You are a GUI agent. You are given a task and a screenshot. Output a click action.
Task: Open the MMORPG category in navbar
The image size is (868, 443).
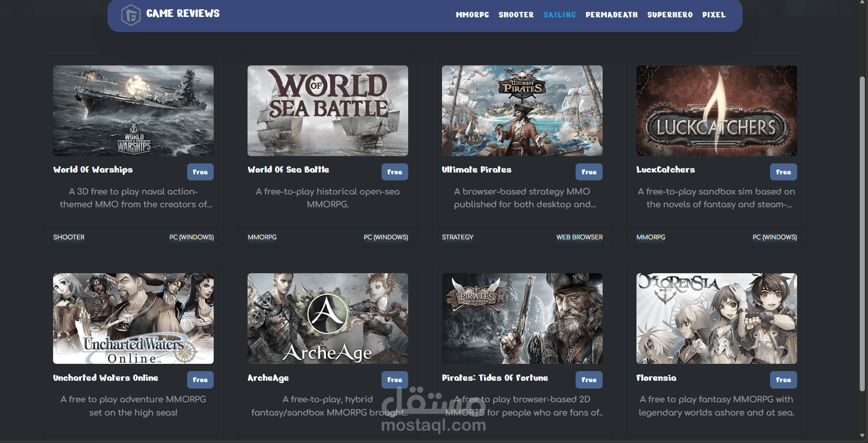472,15
